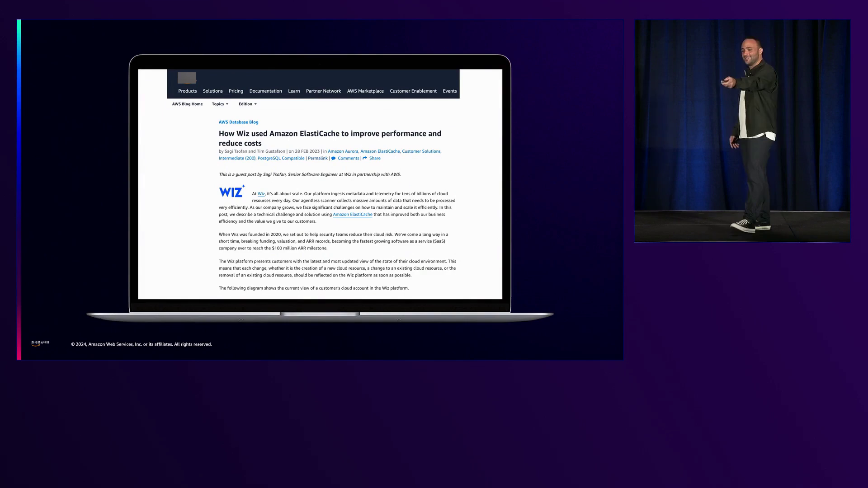Follow the Amazon ElastiCache link in paragraph

pos(353,215)
